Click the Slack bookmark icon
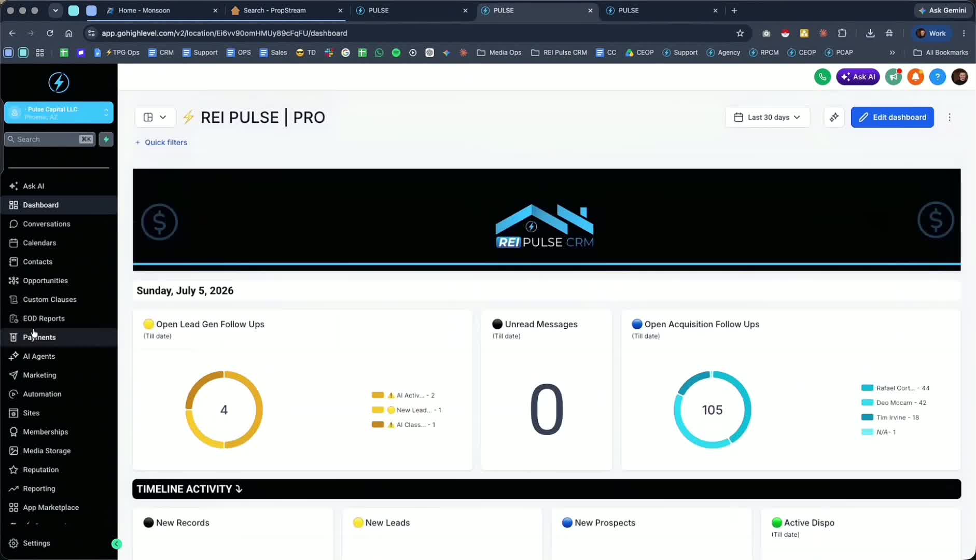The image size is (976, 560). click(329, 52)
